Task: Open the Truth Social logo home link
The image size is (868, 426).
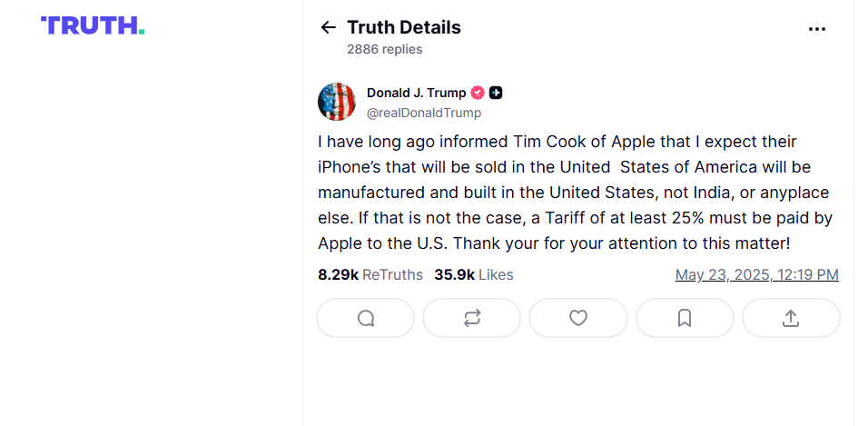Action: coord(93,25)
